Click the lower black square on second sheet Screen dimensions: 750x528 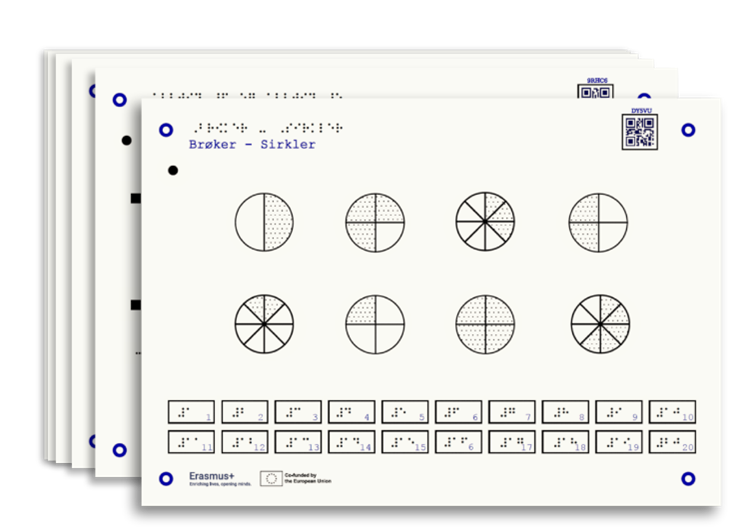click(136, 305)
